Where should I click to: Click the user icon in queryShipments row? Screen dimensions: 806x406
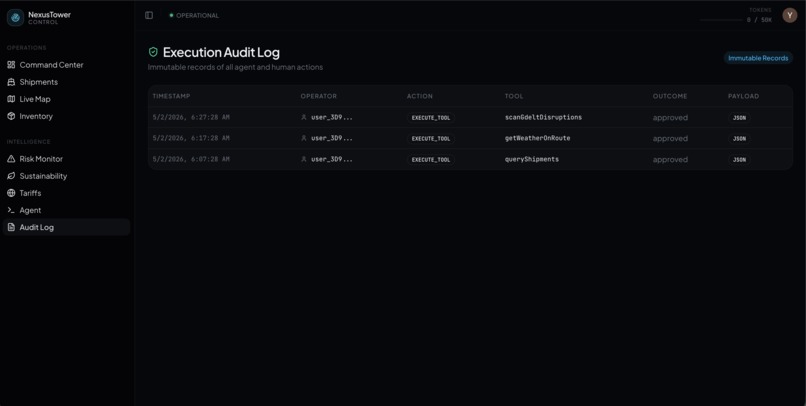point(304,159)
